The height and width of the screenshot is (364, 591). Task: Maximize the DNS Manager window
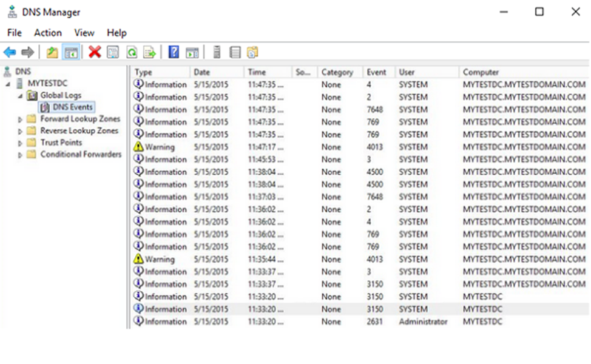[539, 12]
